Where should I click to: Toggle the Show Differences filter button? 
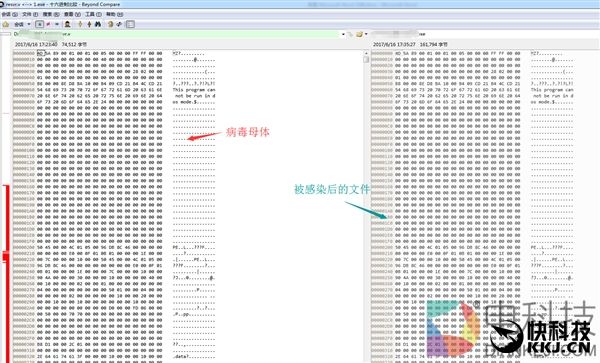coord(48,24)
